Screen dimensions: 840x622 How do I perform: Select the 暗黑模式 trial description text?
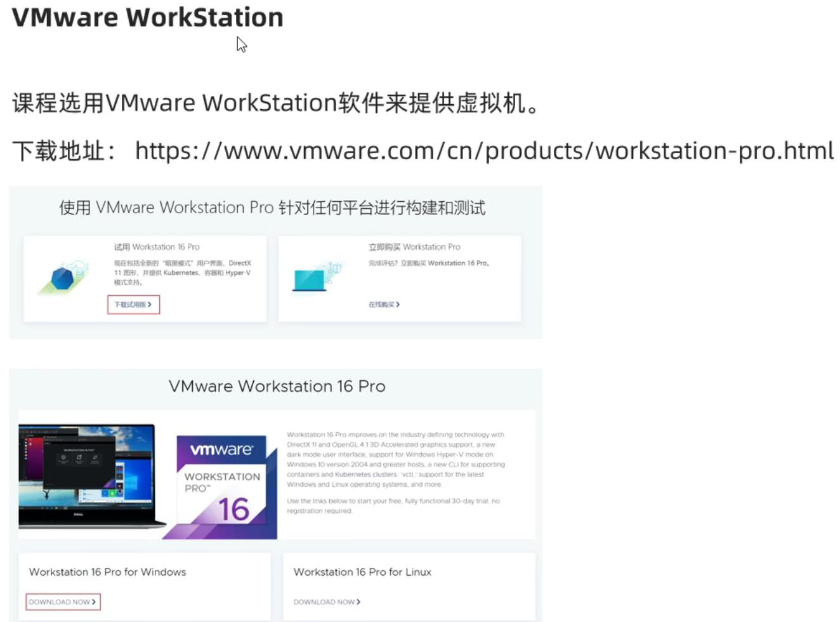[183, 273]
